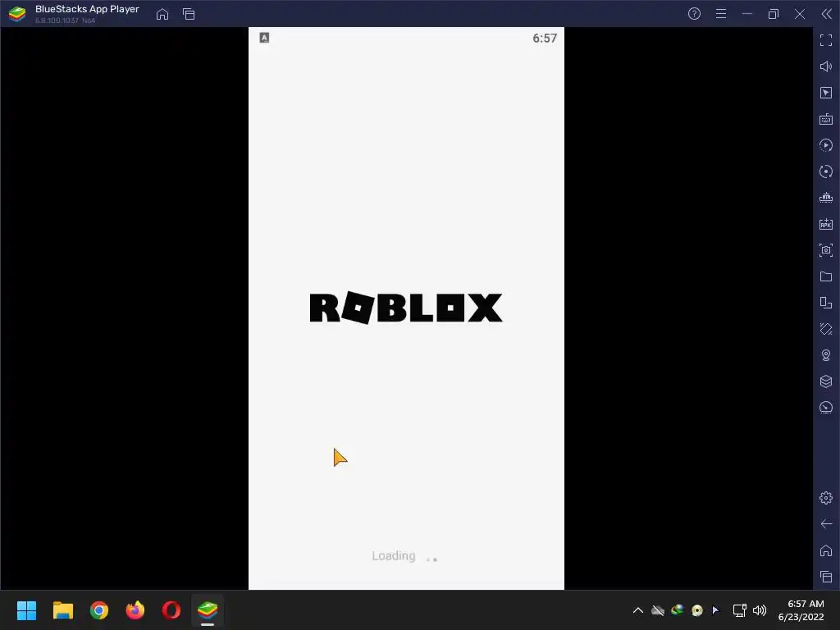Click the Android back arrow in sidebar
The image size is (840, 630).
pyautogui.click(x=826, y=524)
